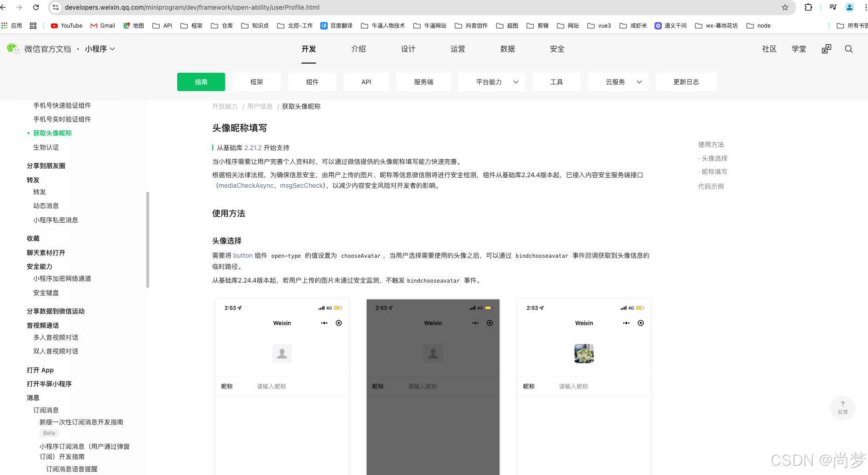Open 生物认证 in sidebar
Image resolution: width=868 pixels, height=475 pixels.
click(46, 147)
